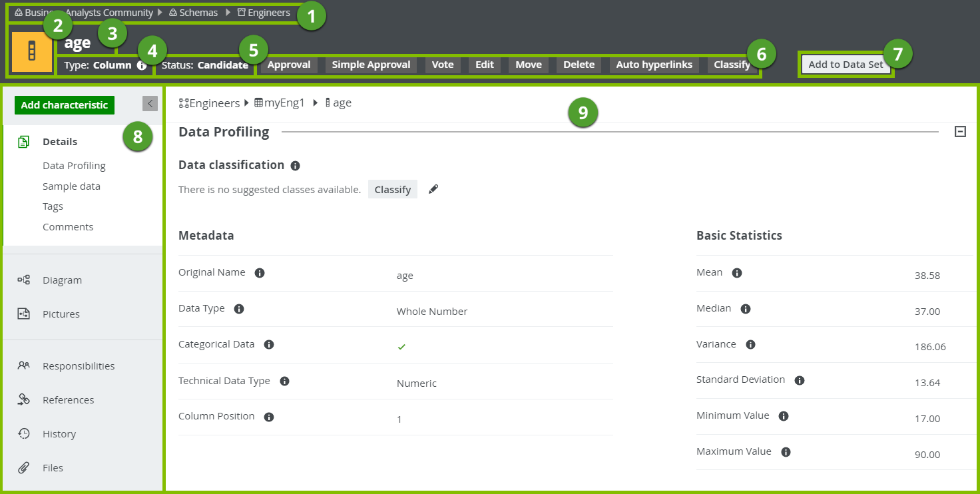
Task: Collapse the Data Profiling section
Action: [960, 132]
